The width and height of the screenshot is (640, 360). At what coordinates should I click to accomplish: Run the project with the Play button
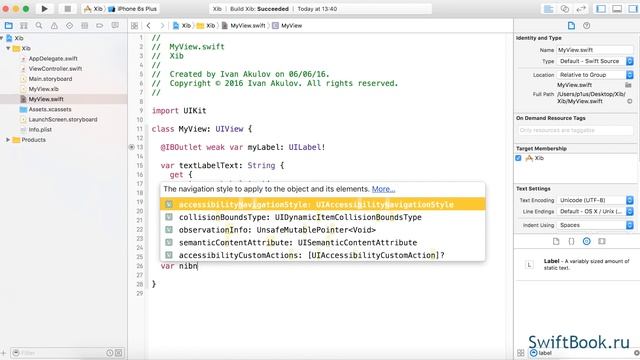[44, 9]
